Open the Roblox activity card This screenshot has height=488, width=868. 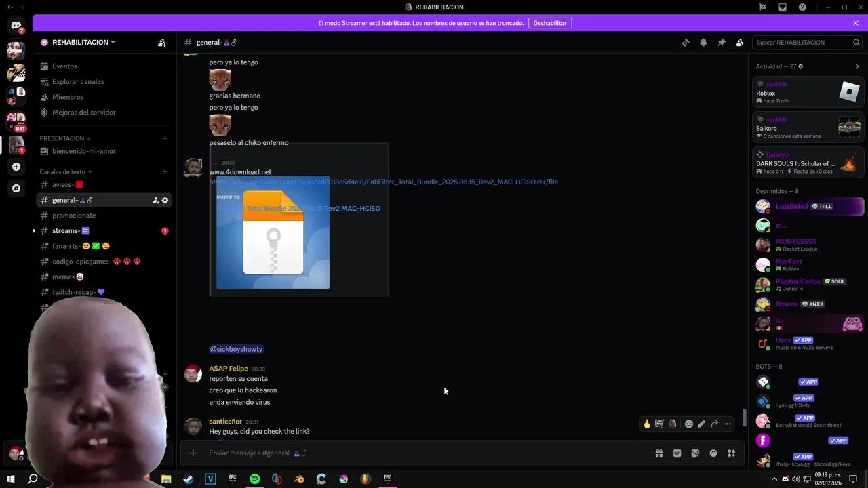(x=808, y=92)
